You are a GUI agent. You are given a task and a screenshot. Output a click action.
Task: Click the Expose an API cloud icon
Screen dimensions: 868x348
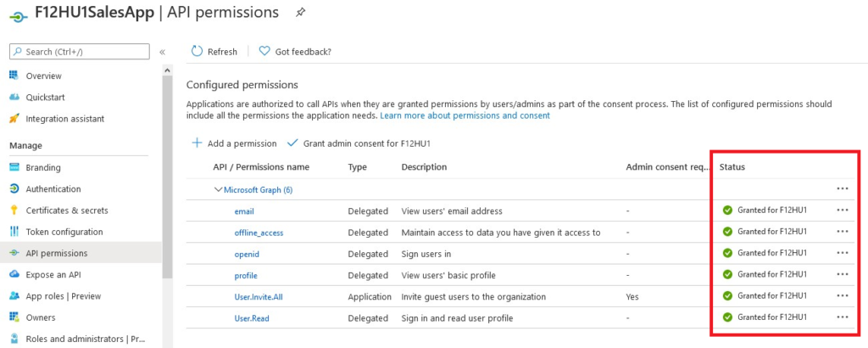pyautogui.click(x=14, y=274)
